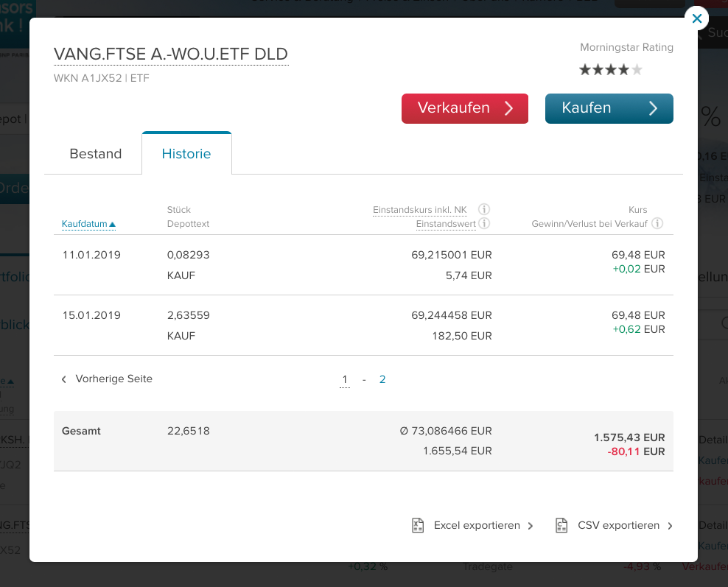Click the total value 1.575,43 EUR
Screen dimensions: 728x587
(629, 437)
